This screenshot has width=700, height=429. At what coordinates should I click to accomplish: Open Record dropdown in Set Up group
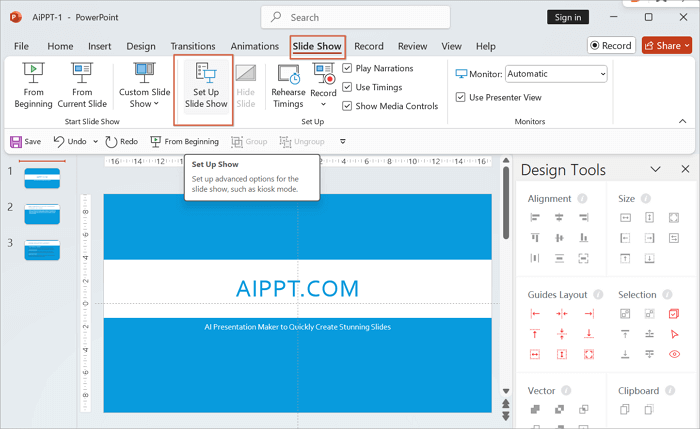coord(323,104)
